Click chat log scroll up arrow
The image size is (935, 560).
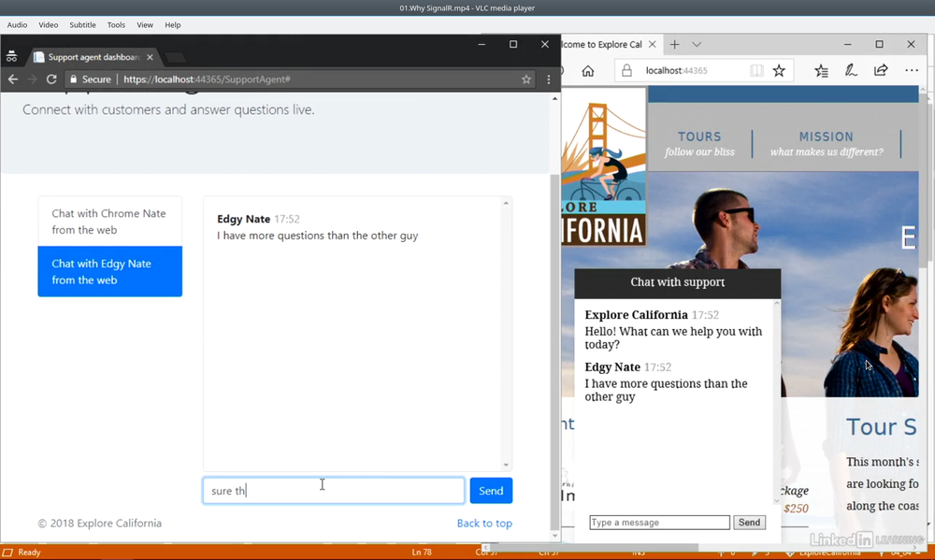(506, 204)
